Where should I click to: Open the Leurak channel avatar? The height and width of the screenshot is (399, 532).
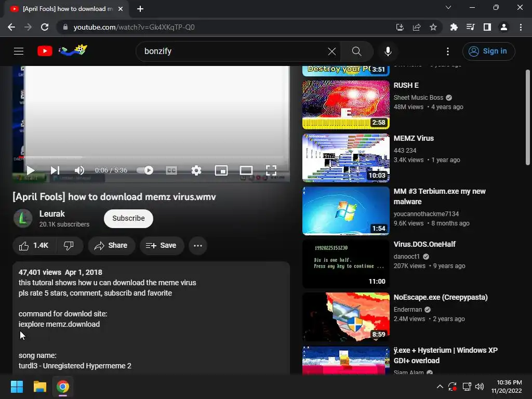coord(23,218)
